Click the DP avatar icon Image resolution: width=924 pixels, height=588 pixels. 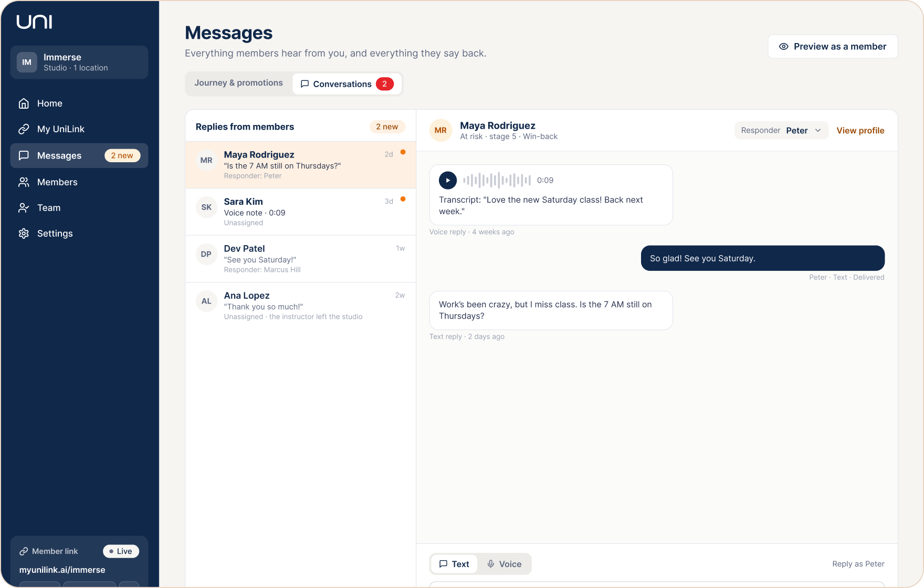206,254
